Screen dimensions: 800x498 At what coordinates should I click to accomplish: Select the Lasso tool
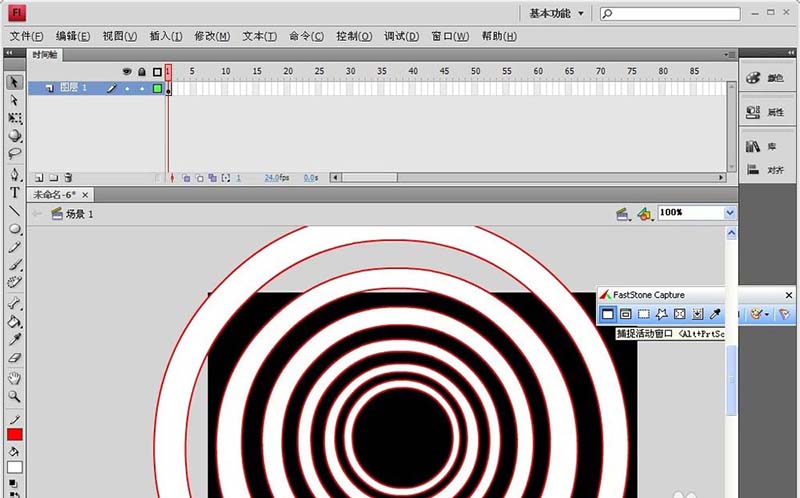14,153
